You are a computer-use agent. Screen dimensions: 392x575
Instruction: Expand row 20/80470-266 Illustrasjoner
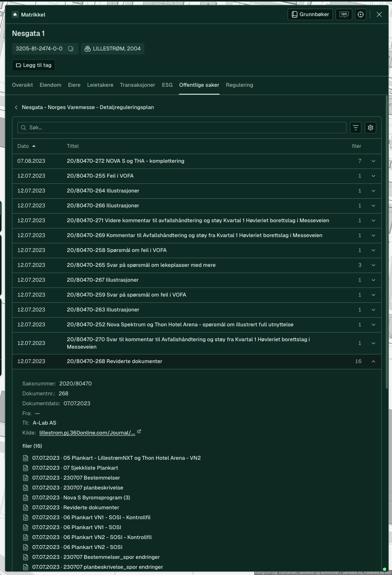point(373,206)
